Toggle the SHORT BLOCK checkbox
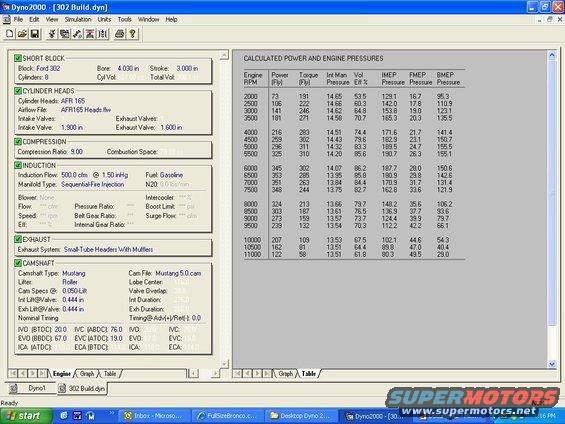Screen dimensions: 565x424 click(18, 58)
